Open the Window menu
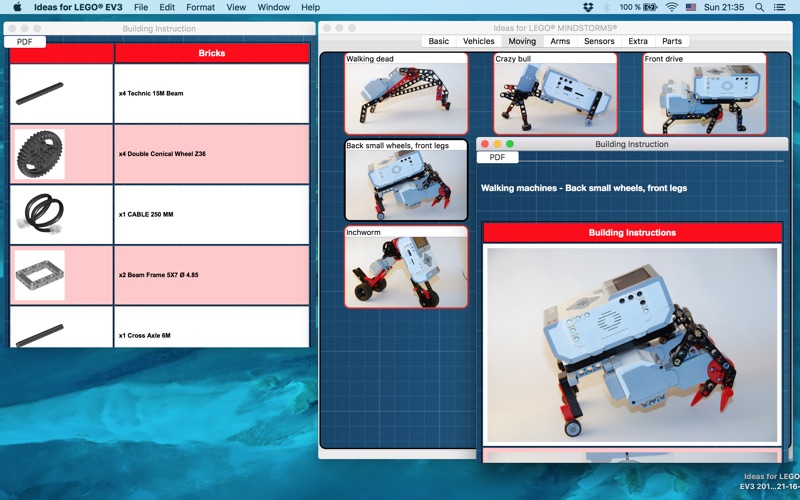Image resolution: width=800 pixels, height=500 pixels. point(273,7)
